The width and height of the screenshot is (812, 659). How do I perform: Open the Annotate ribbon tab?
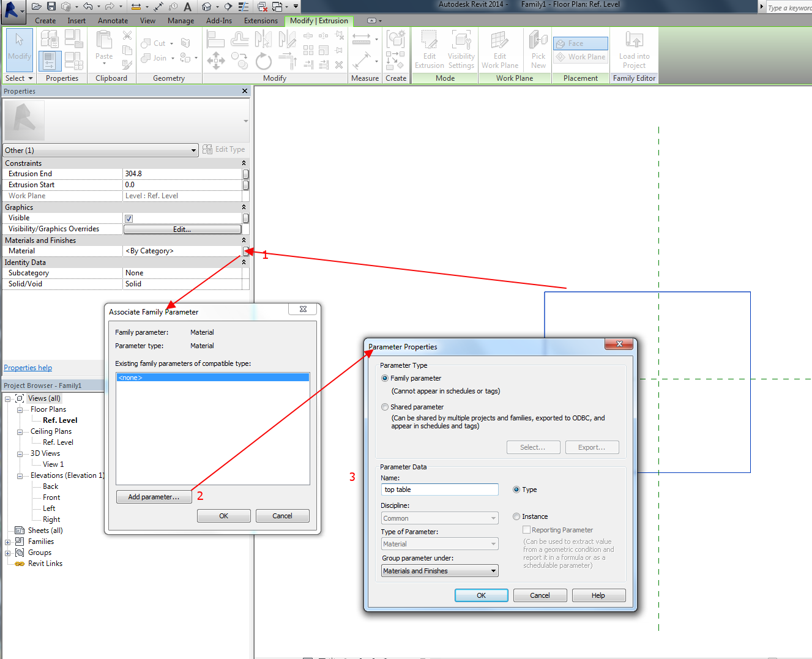pyautogui.click(x=113, y=21)
